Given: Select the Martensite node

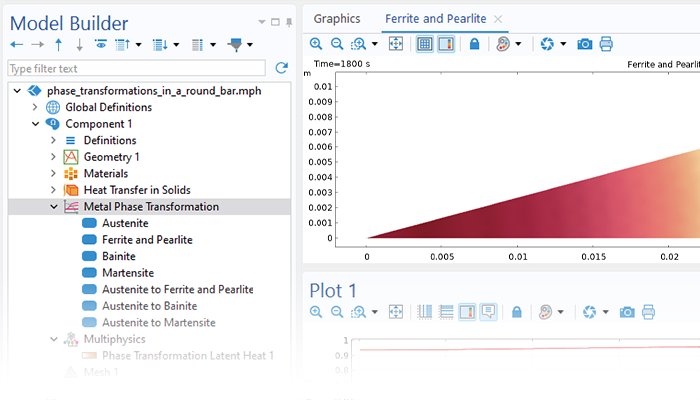Looking at the screenshot, I should (x=128, y=273).
